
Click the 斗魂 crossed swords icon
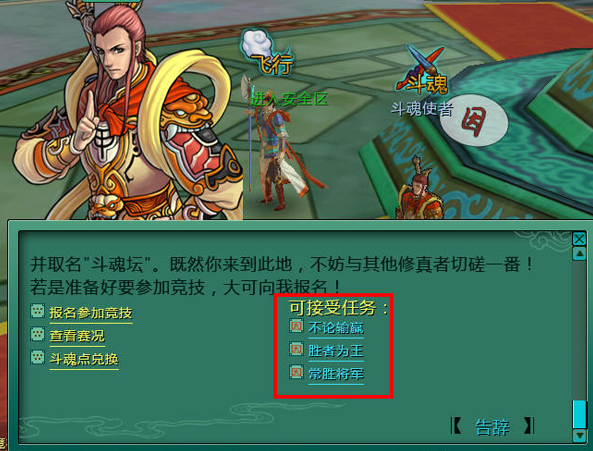(x=423, y=70)
